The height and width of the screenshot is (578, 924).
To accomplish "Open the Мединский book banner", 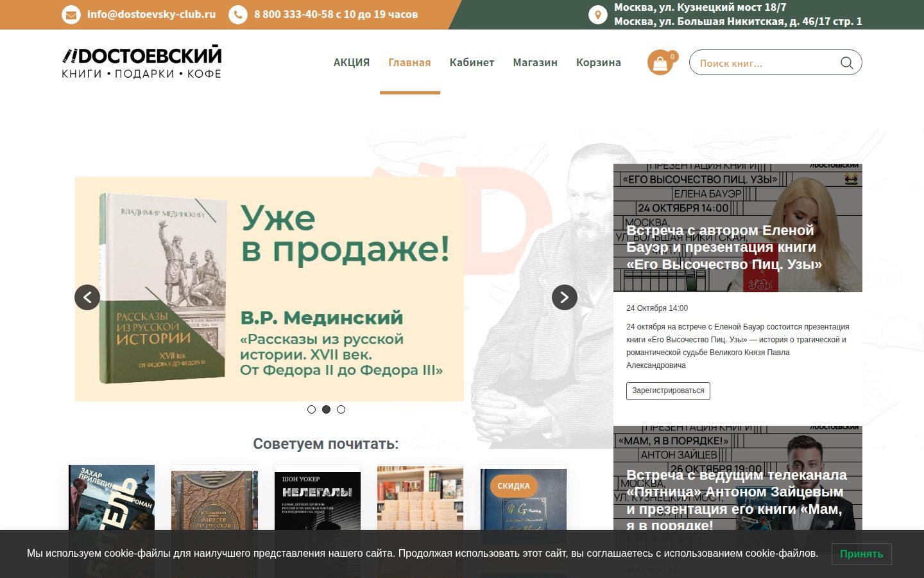I will click(x=269, y=289).
